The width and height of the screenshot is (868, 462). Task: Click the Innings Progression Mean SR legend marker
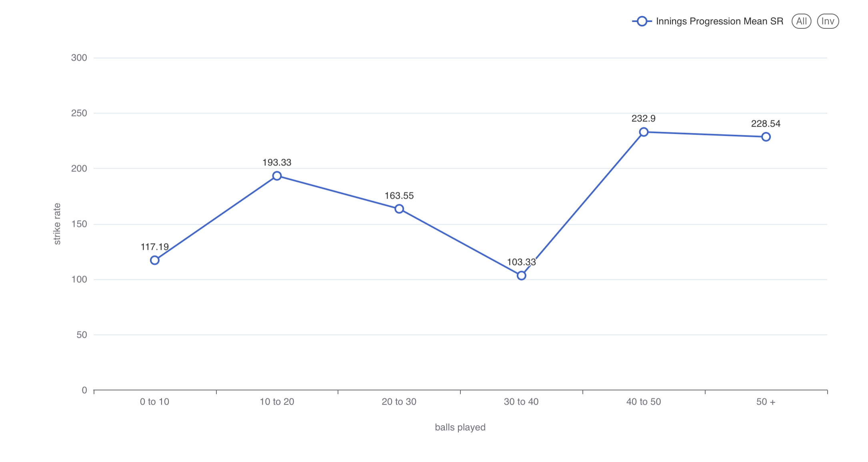[642, 21]
